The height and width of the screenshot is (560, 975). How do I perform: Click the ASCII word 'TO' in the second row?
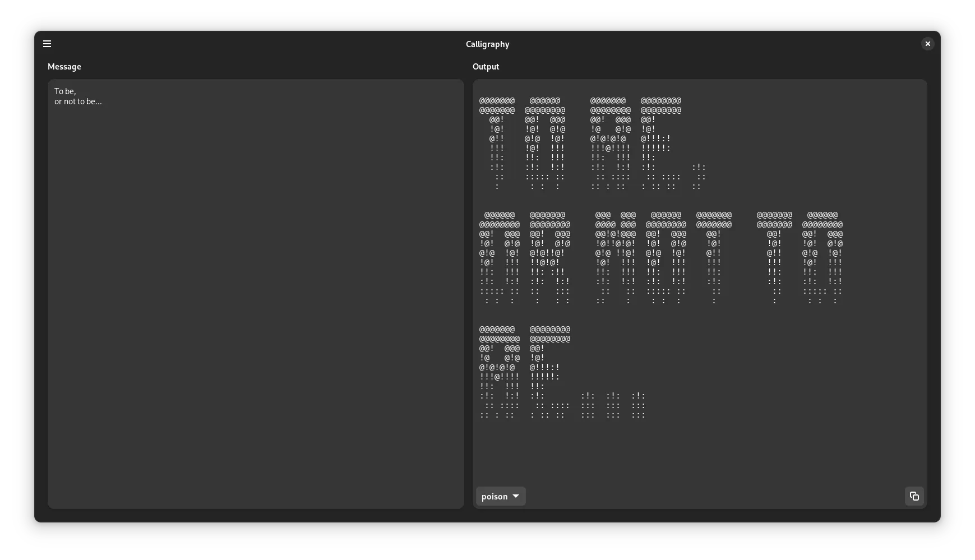(x=800, y=258)
